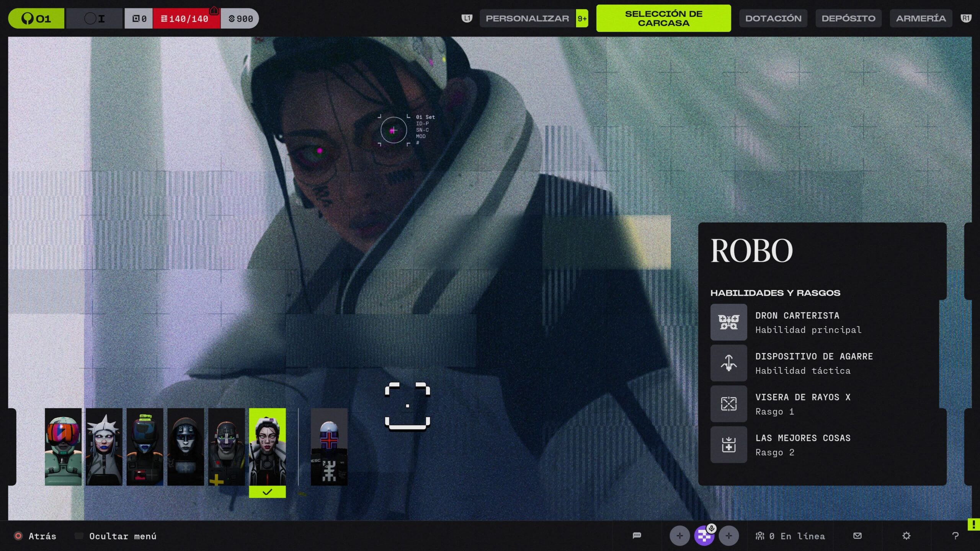
Task: Switch to the Personalizar tab
Action: point(527,18)
